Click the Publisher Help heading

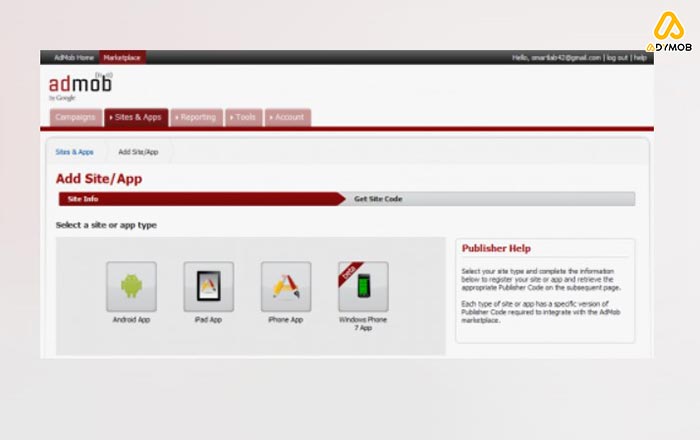(x=496, y=249)
